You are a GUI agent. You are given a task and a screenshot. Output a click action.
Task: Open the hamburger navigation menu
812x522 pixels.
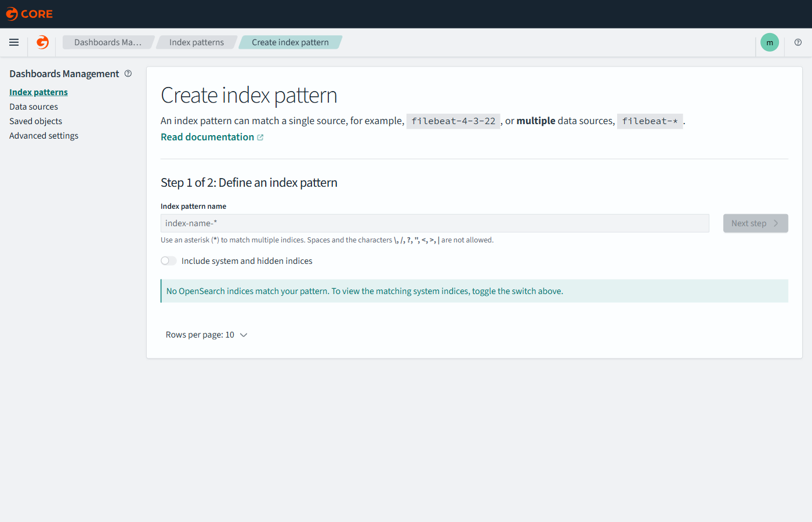pos(14,42)
